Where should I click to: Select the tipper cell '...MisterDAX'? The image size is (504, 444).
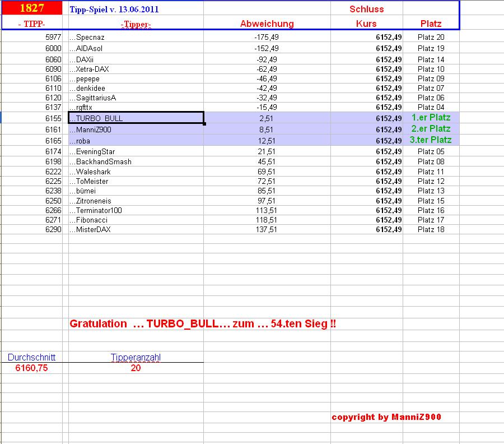click(136, 229)
